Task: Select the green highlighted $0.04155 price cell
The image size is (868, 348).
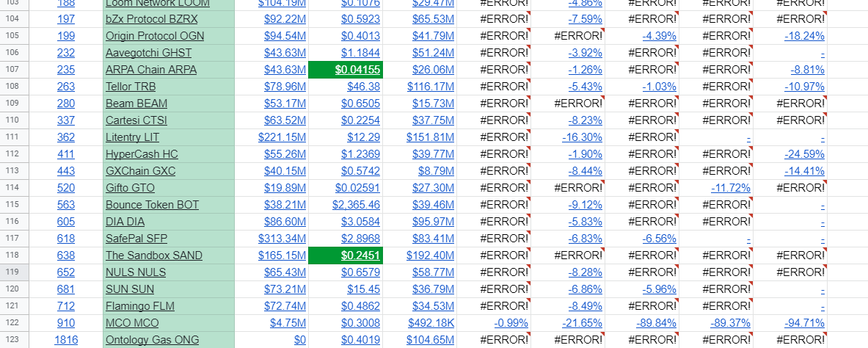Action: coord(346,70)
